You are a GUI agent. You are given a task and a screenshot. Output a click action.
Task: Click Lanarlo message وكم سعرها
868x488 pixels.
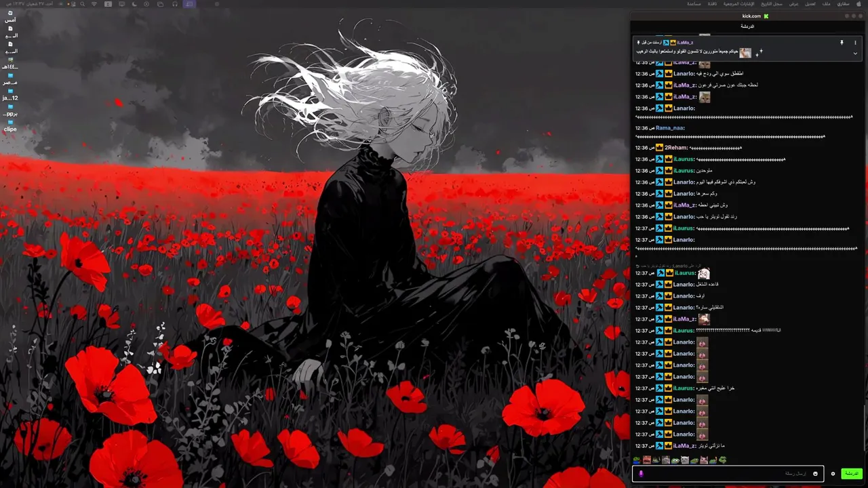click(x=707, y=194)
